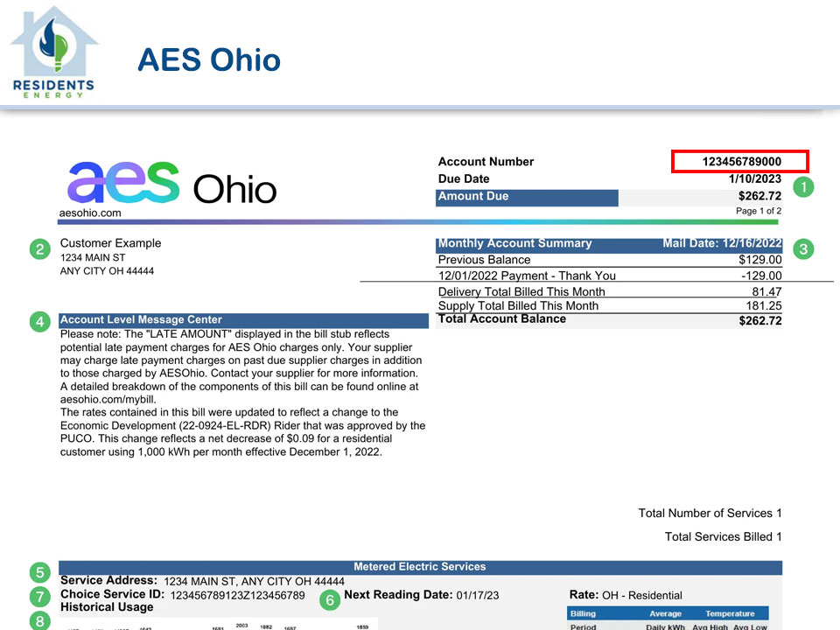Click the green number 2 marker

pyautogui.click(x=39, y=249)
